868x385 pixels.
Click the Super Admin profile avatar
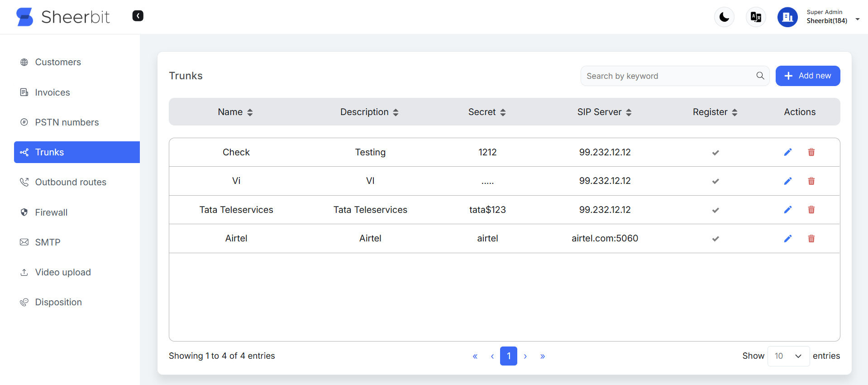787,17
